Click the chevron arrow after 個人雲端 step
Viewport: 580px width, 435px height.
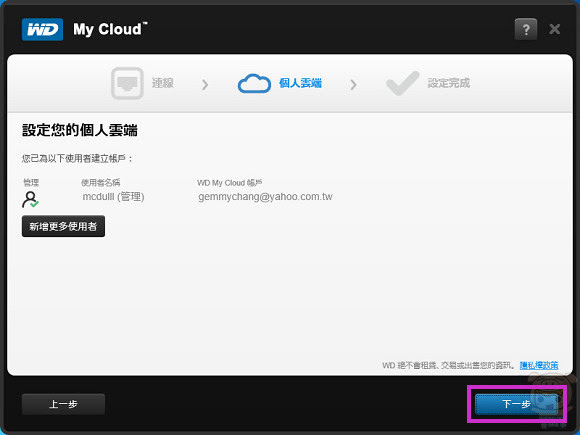pos(353,85)
